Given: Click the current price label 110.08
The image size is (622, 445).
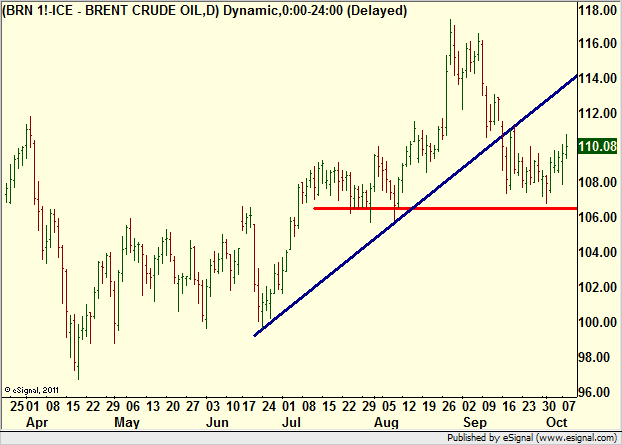Looking at the screenshot, I should (x=597, y=146).
